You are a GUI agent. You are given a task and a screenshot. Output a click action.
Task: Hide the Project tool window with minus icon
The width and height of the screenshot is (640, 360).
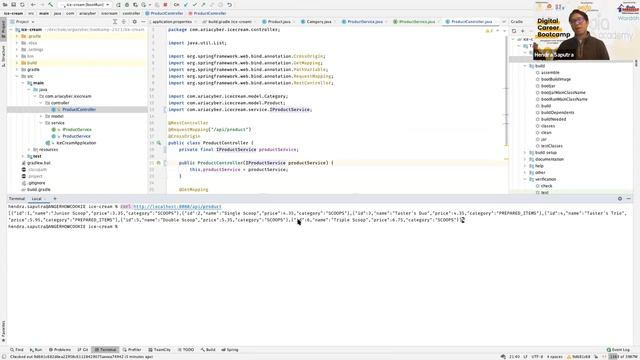point(143,22)
